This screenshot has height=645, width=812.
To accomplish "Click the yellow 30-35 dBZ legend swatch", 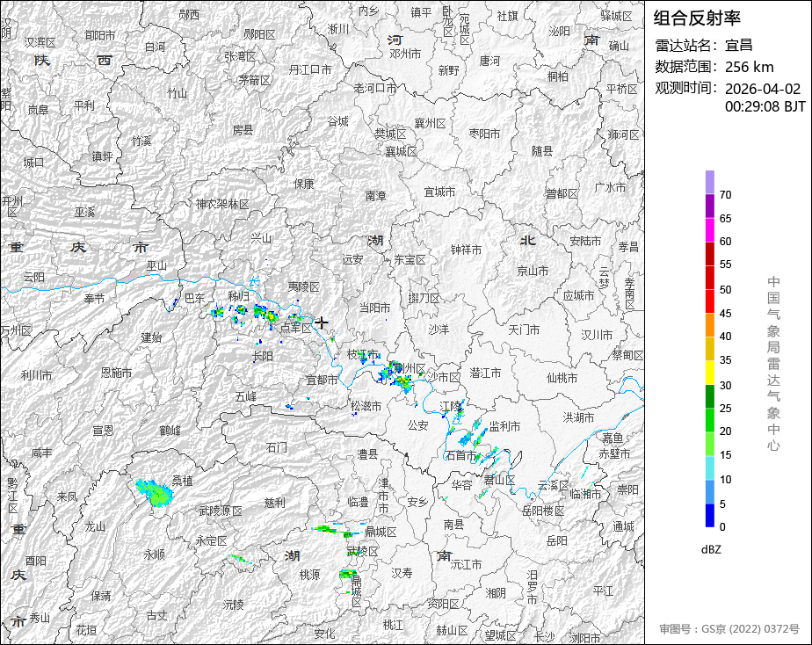I will (709, 373).
